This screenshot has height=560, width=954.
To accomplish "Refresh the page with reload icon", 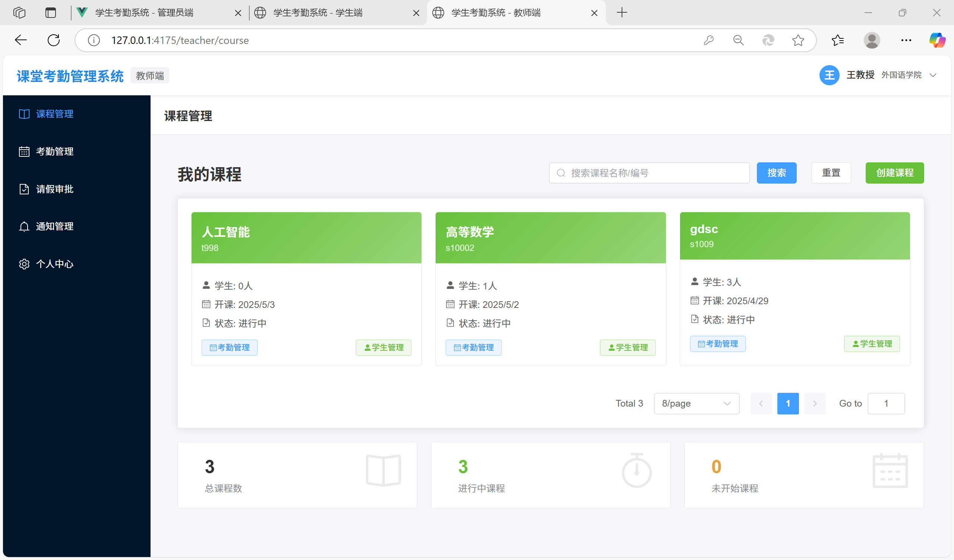I will 54,40.
